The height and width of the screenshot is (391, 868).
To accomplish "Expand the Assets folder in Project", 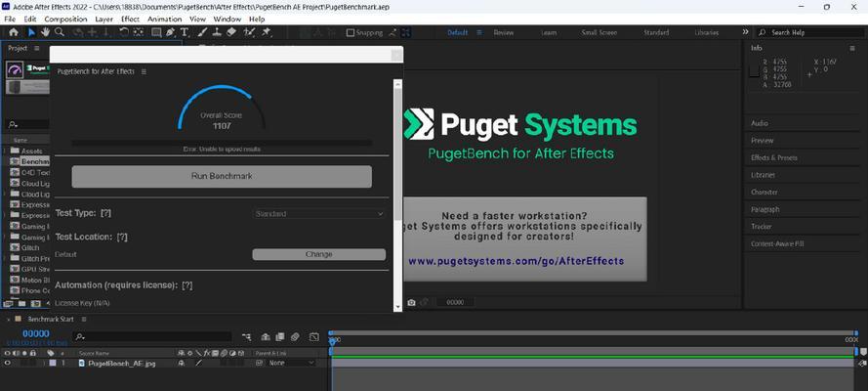I will pyautogui.click(x=5, y=151).
